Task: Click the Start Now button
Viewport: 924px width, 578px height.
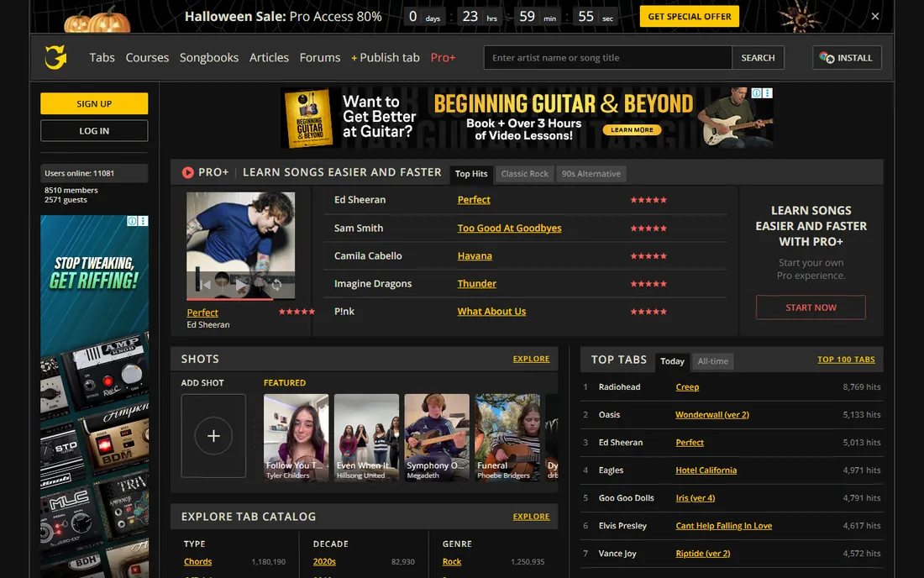Action: click(811, 307)
